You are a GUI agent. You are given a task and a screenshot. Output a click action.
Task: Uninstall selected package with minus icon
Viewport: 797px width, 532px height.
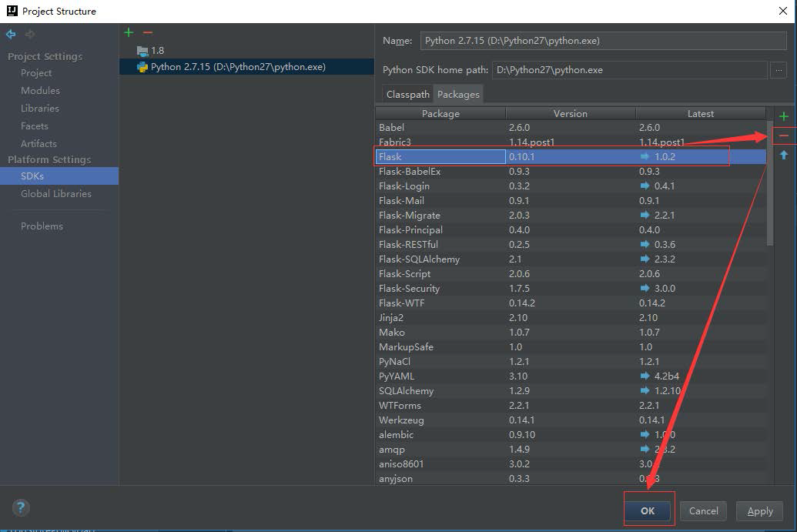coord(784,136)
